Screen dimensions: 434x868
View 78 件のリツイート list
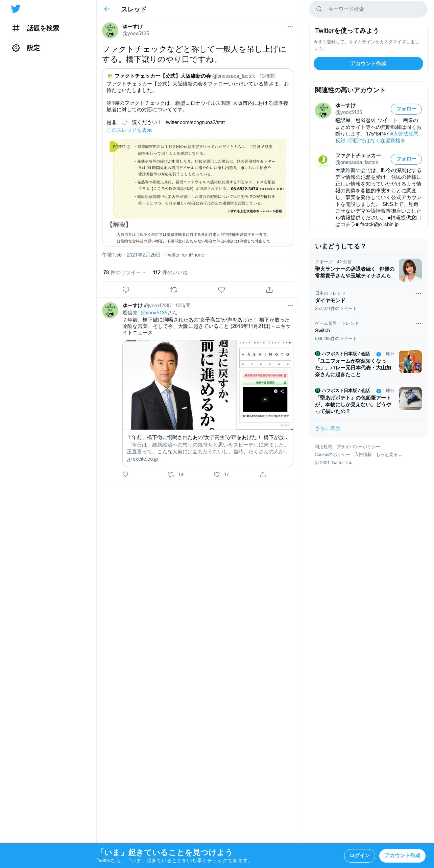click(124, 272)
